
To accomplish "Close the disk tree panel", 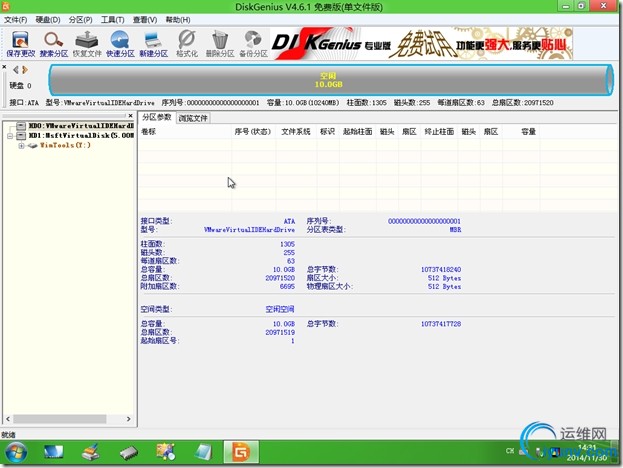I will [x=131, y=116].
